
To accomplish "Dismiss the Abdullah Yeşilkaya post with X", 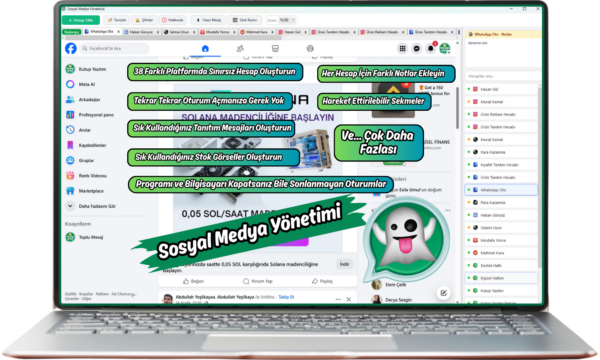I will [349, 299].
